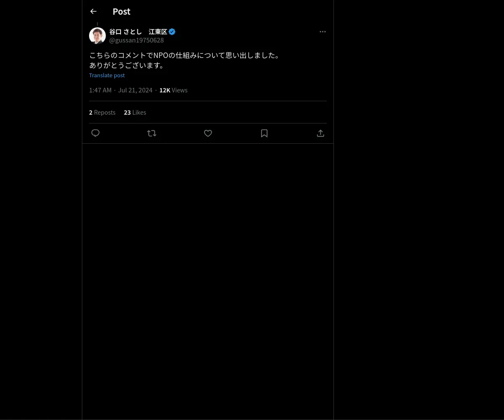Toggle the bookmark icon on this post
This screenshot has height=420, width=504.
[x=264, y=133]
